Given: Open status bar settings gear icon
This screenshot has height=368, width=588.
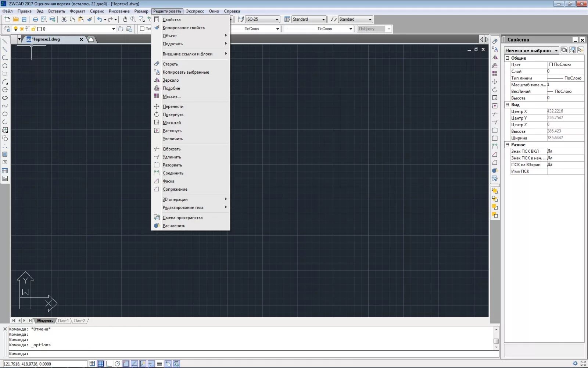Looking at the screenshot, I should coord(575,364).
